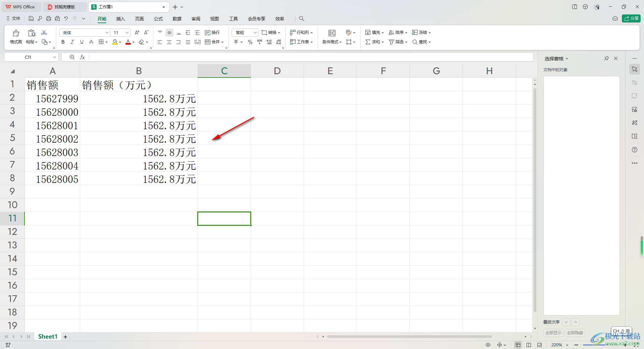Image resolution: width=644 pixels, height=349 pixels.
Task: Open the number format dropdown
Action: tap(255, 33)
